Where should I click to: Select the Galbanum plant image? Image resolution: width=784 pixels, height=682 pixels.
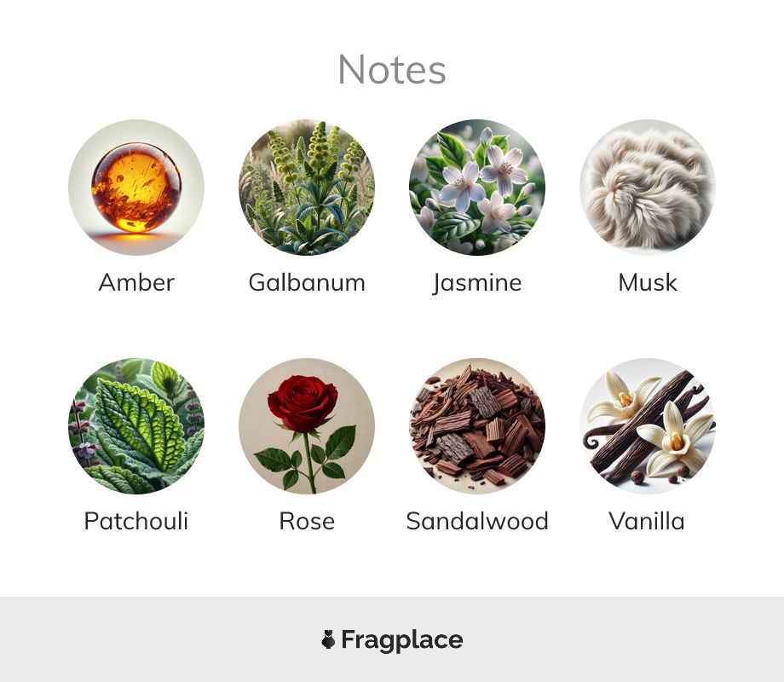[x=307, y=188]
